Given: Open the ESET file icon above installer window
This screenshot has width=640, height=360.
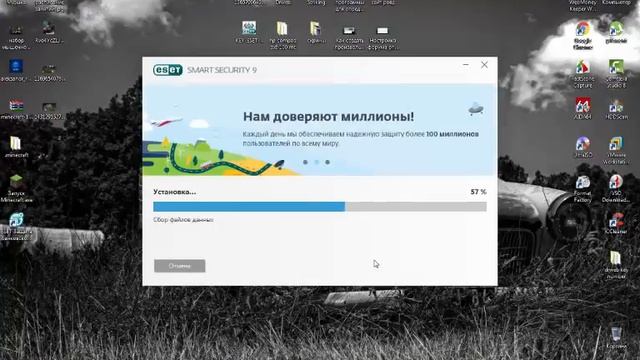Looking at the screenshot, I should pos(249,33).
